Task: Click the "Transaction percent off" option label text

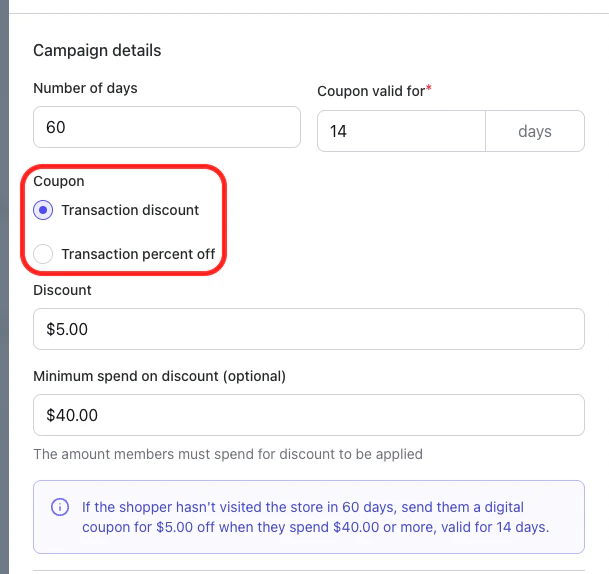Action: click(x=138, y=254)
